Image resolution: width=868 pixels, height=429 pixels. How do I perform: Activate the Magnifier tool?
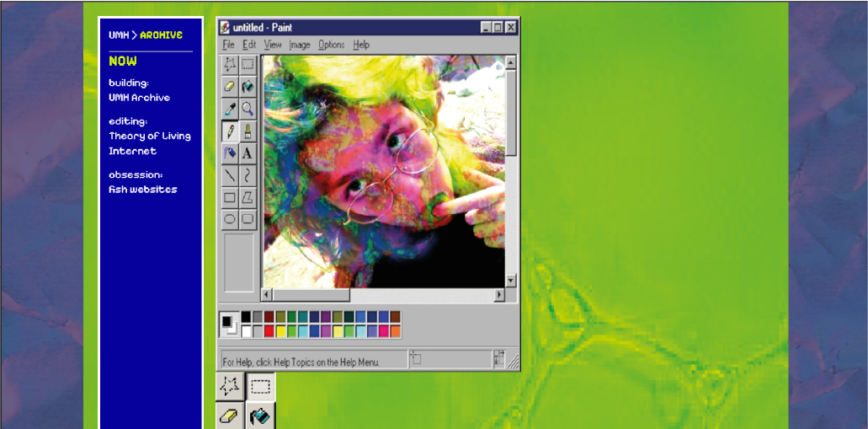coord(248,109)
